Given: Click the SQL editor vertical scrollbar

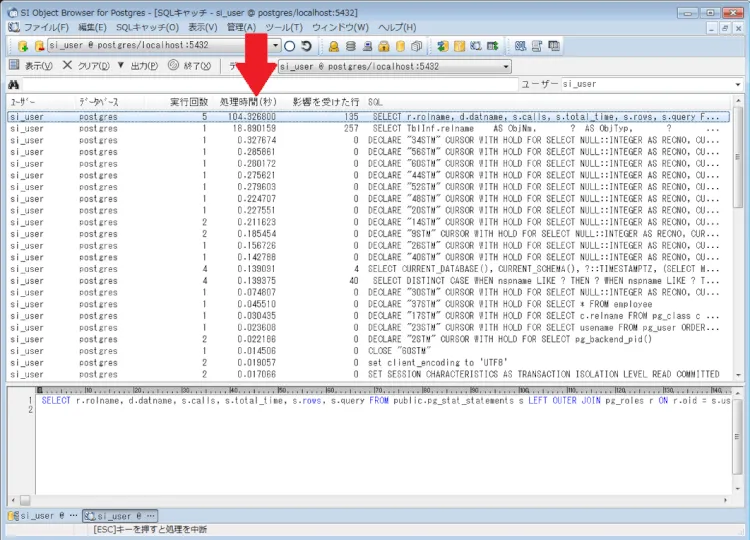Looking at the screenshot, I should pos(737,436).
